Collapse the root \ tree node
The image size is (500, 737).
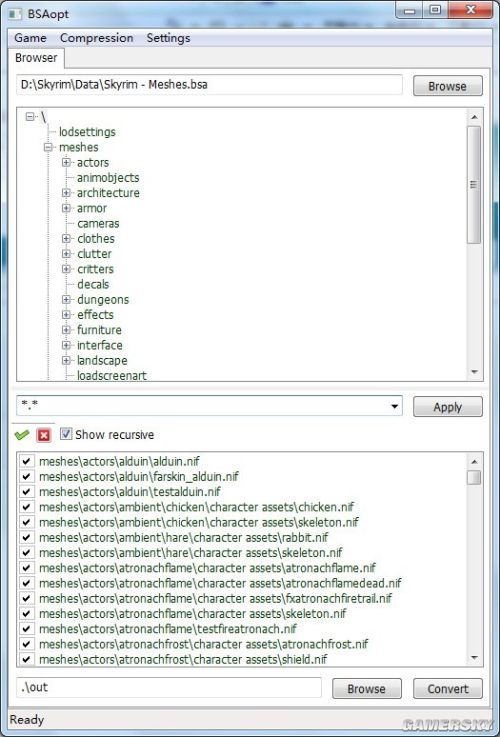pos(31,116)
